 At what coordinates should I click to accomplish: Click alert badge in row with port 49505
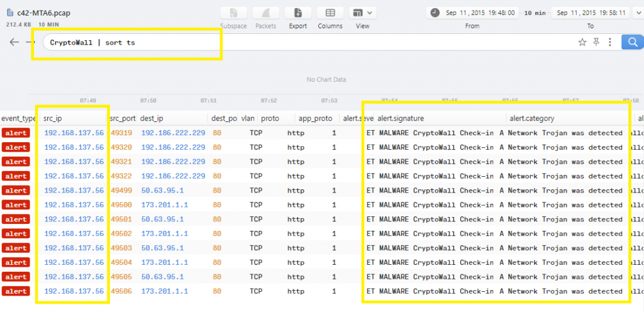(x=16, y=277)
